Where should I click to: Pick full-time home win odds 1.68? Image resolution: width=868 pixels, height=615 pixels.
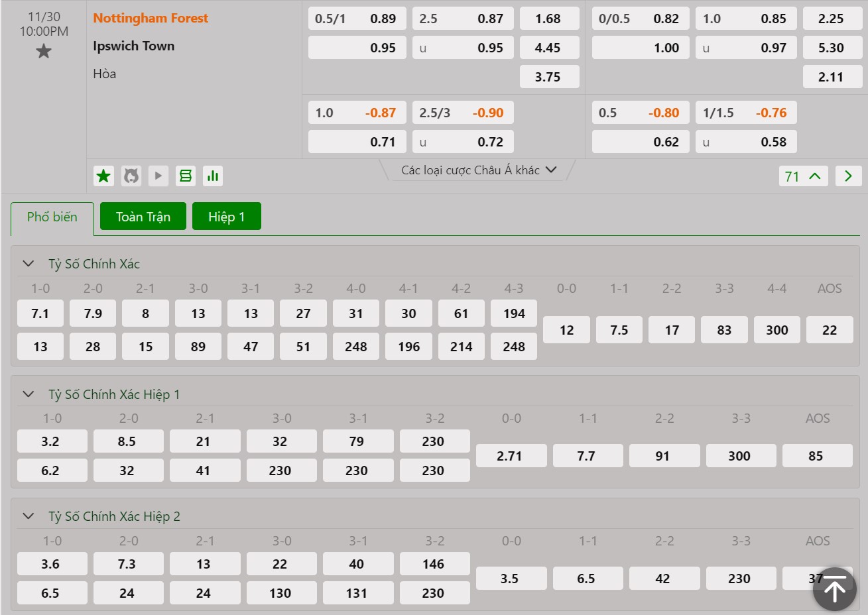click(550, 19)
